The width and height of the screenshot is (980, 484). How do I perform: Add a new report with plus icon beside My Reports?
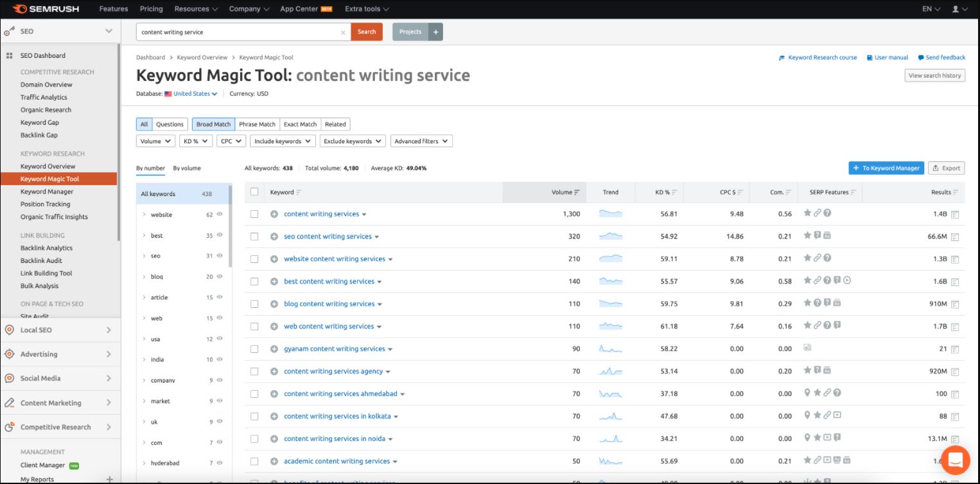(x=109, y=479)
